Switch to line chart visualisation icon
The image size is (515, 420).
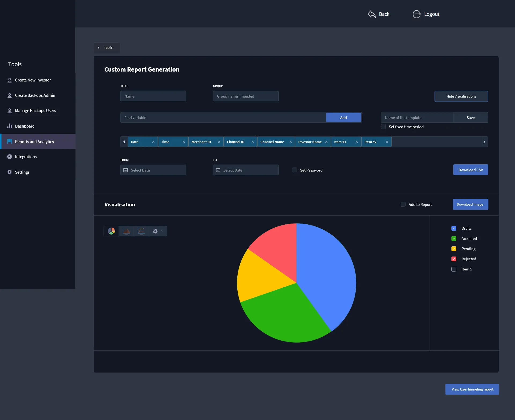pos(141,231)
